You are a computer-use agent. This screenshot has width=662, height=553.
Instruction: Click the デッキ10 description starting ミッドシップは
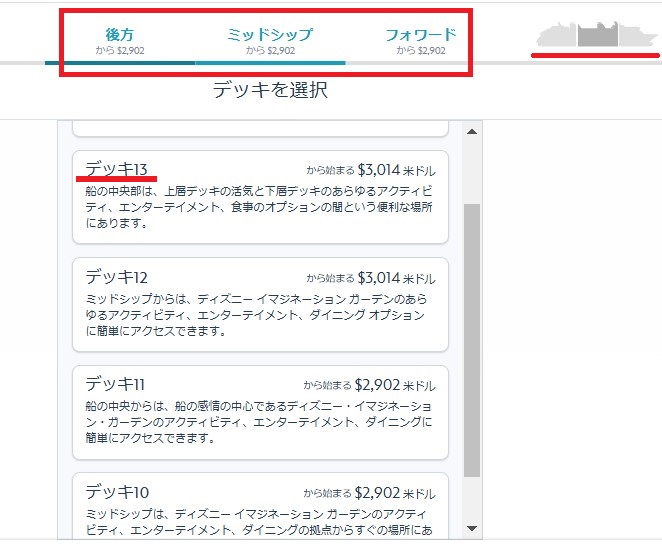(x=259, y=522)
